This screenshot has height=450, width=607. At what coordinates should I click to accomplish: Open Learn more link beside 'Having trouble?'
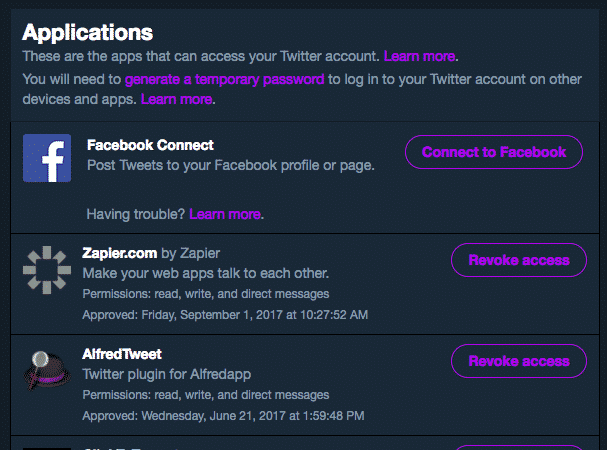225,214
